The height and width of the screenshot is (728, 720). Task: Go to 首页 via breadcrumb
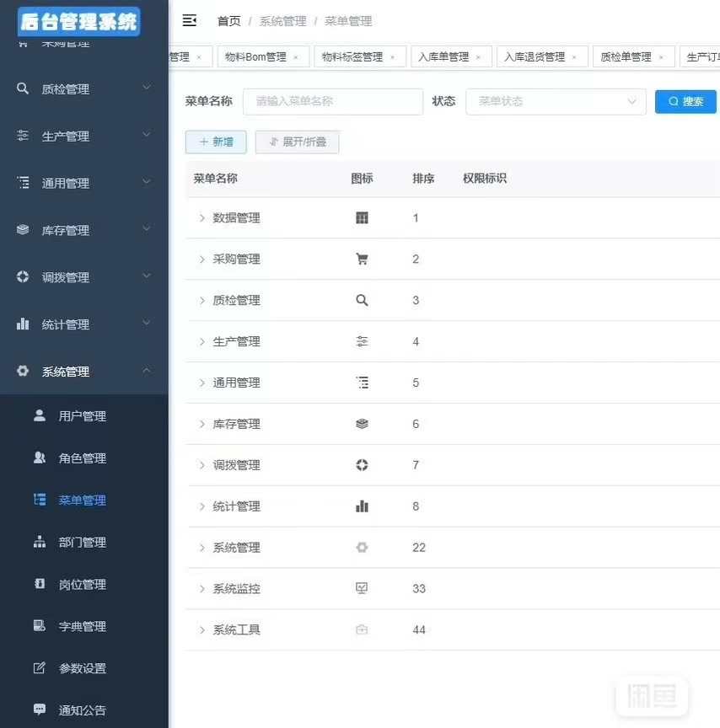(229, 21)
